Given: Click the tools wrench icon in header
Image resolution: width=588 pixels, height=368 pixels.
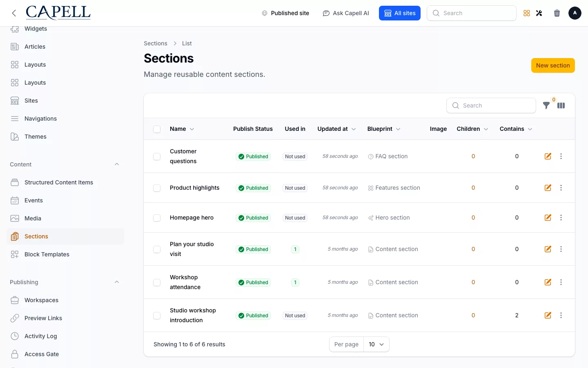Looking at the screenshot, I should [x=539, y=13].
